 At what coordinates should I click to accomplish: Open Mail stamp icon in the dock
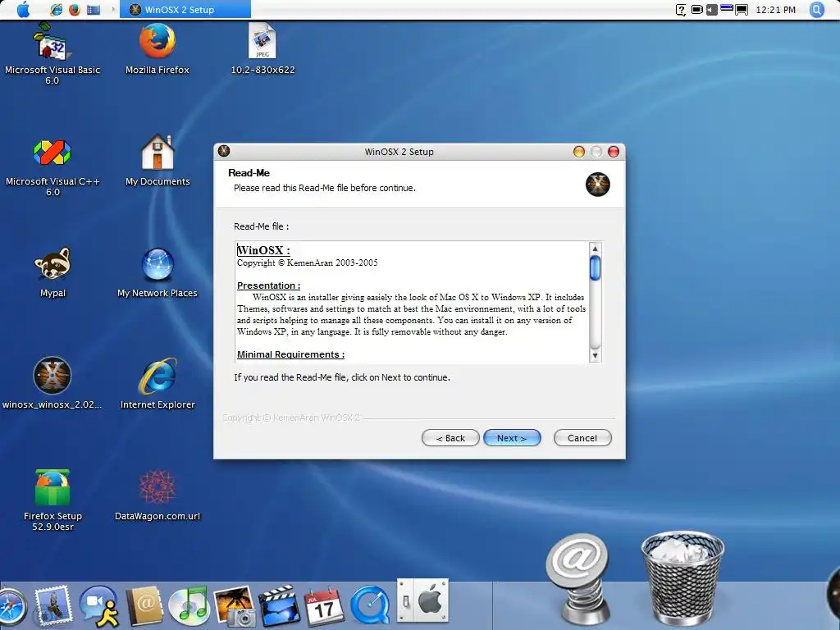[52, 606]
